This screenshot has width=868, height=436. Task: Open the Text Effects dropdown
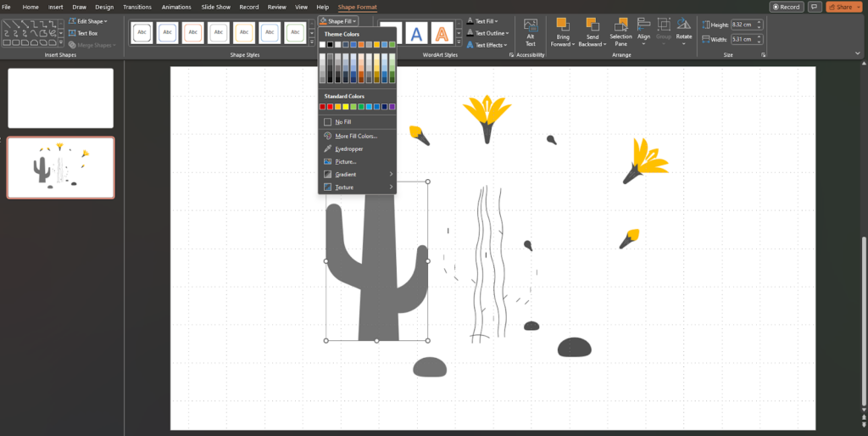(491, 45)
